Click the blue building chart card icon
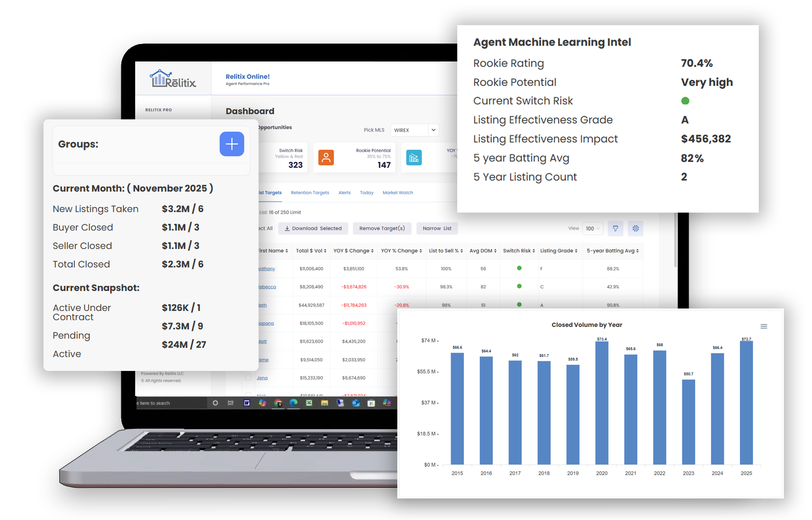The width and height of the screenshot is (812, 520). coord(414,157)
